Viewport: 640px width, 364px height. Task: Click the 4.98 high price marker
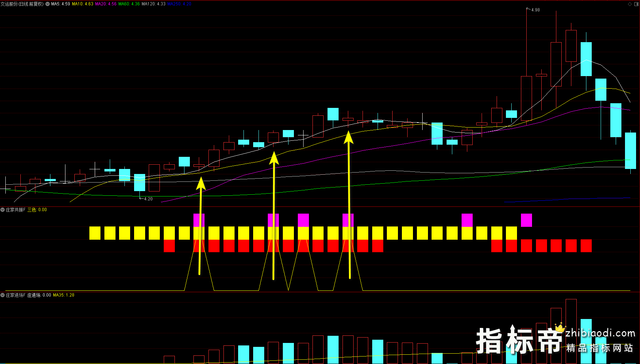(x=535, y=10)
